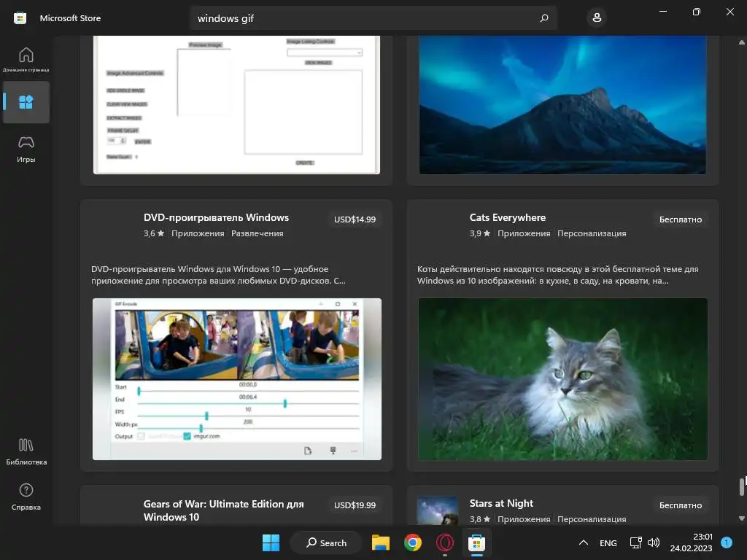Screen dimensions: 747x560
Task: Open the image controls form screenshot
Action: pos(237,105)
